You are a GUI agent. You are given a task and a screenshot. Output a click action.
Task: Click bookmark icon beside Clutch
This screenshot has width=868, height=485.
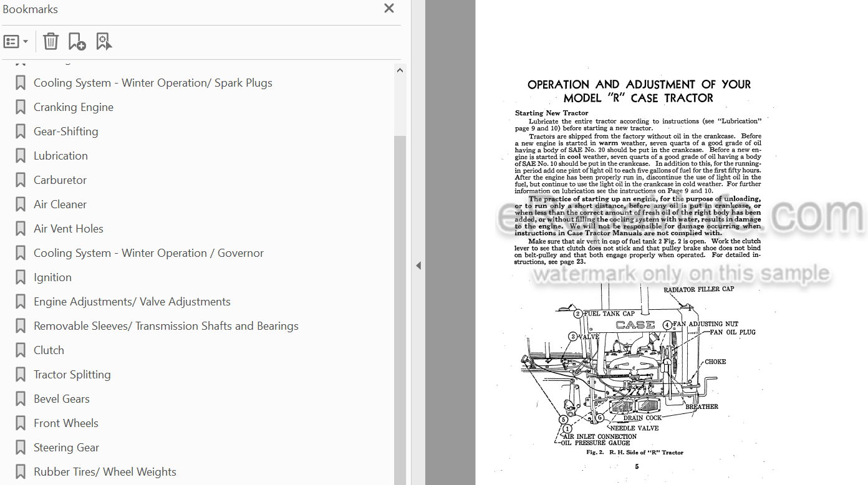pos(21,350)
